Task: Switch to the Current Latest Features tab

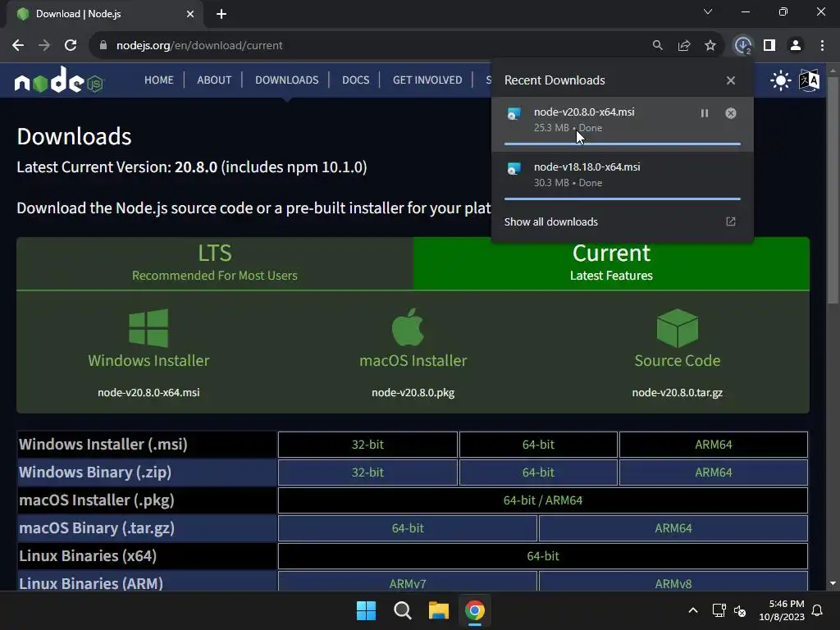Action: (611, 263)
